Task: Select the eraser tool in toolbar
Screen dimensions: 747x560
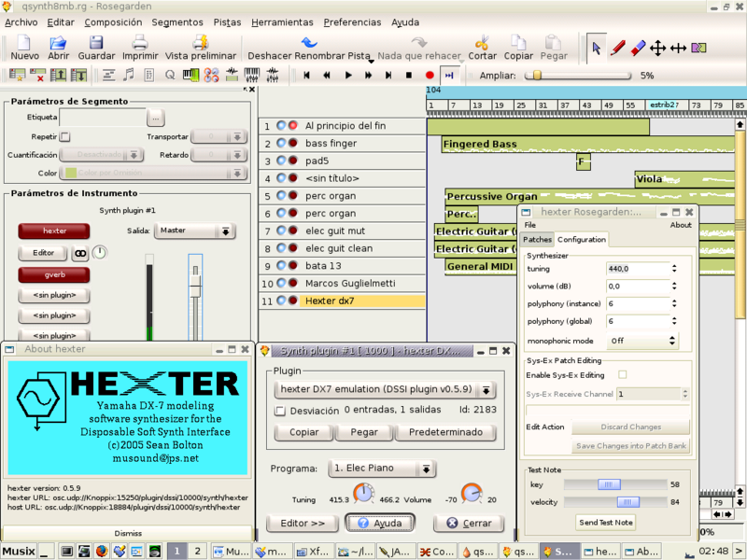Action: [638, 48]
